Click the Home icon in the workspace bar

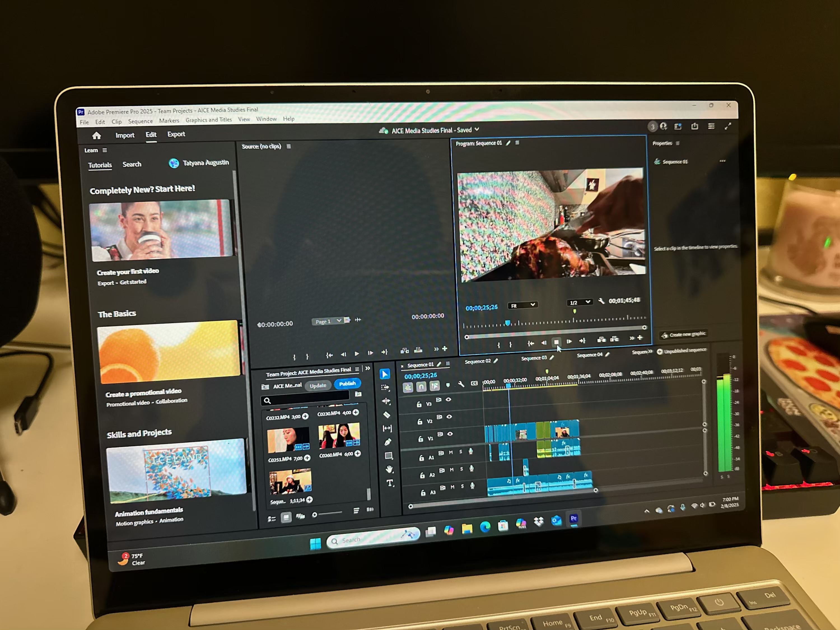96,136
